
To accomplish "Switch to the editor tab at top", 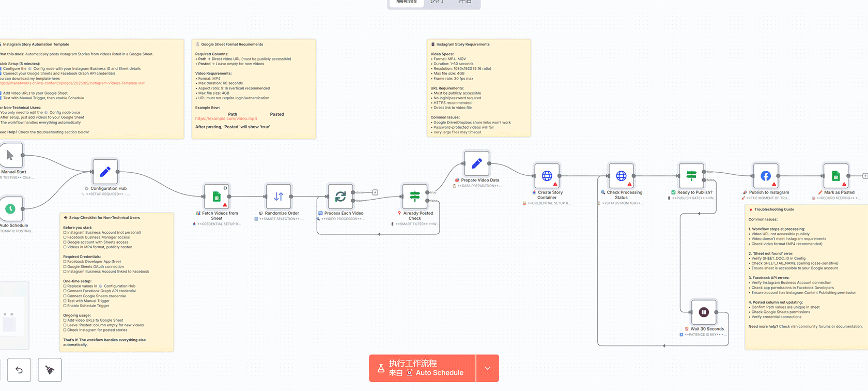I will click(407, 2).
